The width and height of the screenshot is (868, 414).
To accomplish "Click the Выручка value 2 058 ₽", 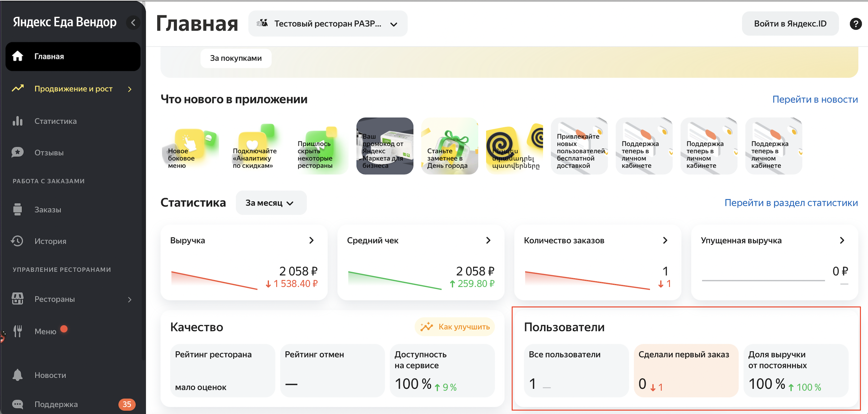I will [298, 271].
